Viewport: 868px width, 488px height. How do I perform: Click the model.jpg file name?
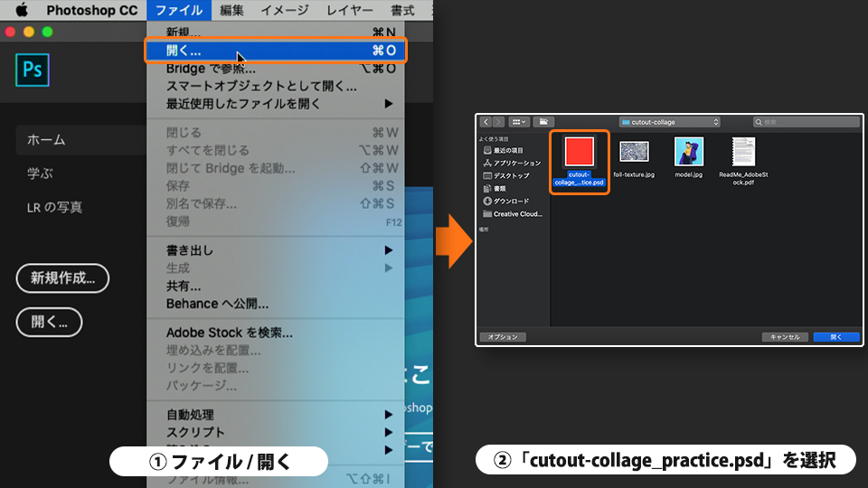pyautogui.click(x=689, y=174)
